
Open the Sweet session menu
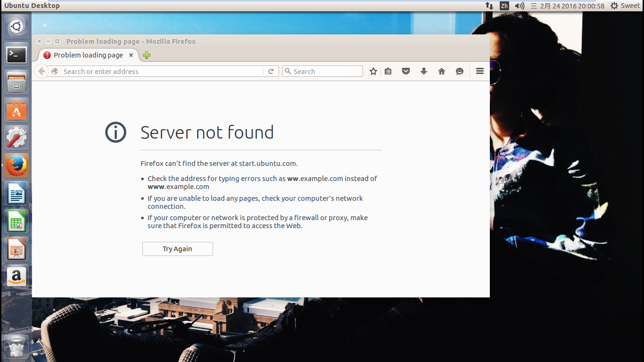(x=625, y=6)
